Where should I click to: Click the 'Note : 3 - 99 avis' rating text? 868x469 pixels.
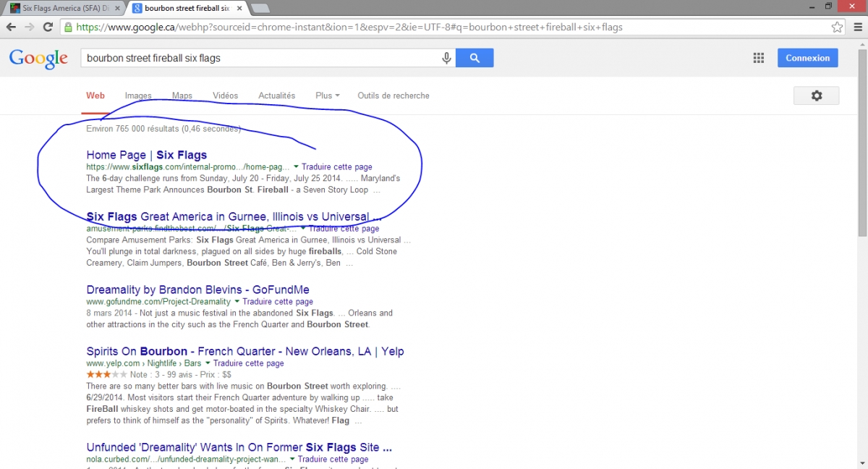point(163,375)
